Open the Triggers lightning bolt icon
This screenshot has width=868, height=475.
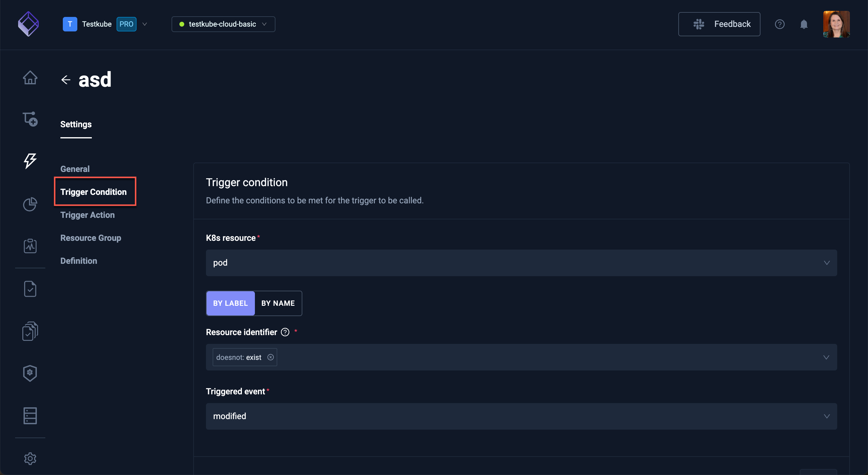click(30, 161)
